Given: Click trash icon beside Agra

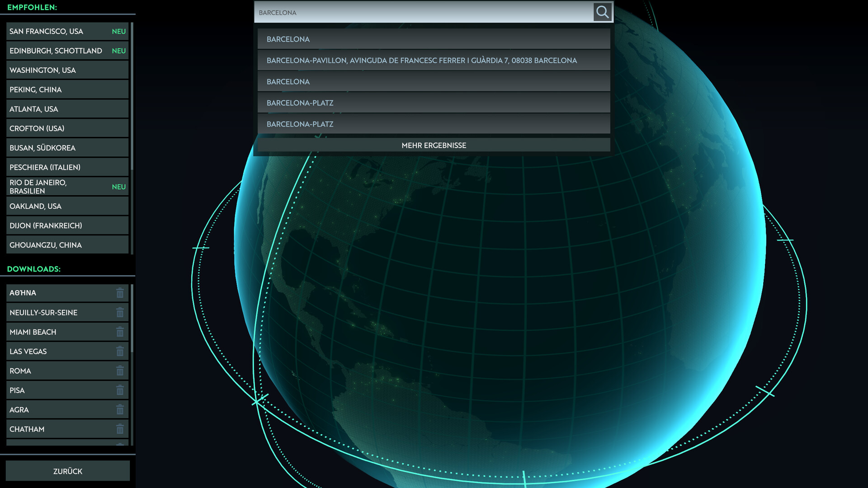Looking at the screenshot, I should tap(120, 409).
